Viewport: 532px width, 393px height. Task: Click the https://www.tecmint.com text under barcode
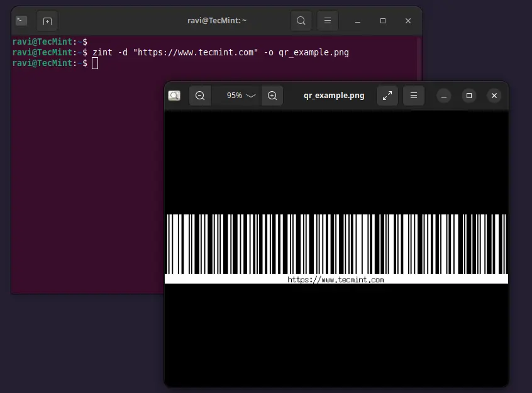click(x=336, y=280)
